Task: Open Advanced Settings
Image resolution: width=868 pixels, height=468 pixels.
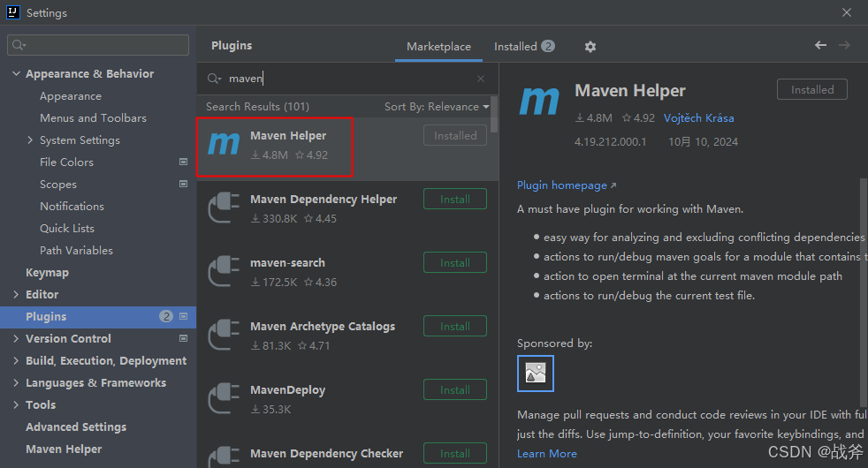Action: coord(76,427)
